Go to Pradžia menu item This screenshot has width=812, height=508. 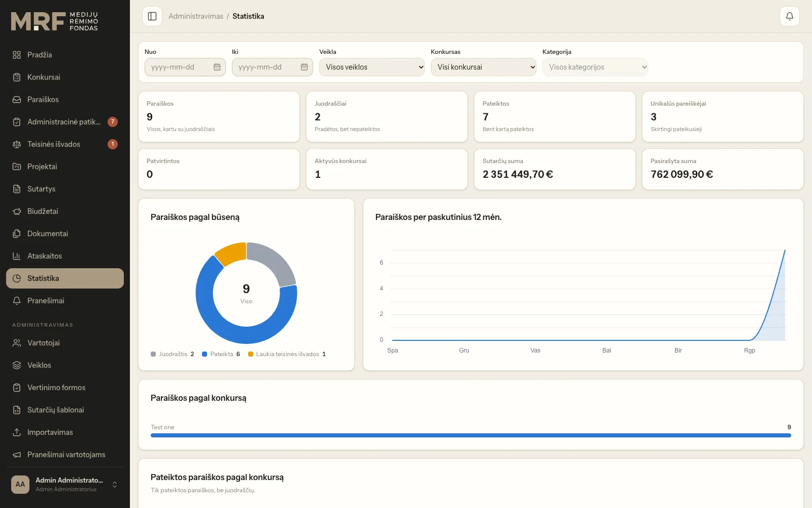[x=65, y=55]
